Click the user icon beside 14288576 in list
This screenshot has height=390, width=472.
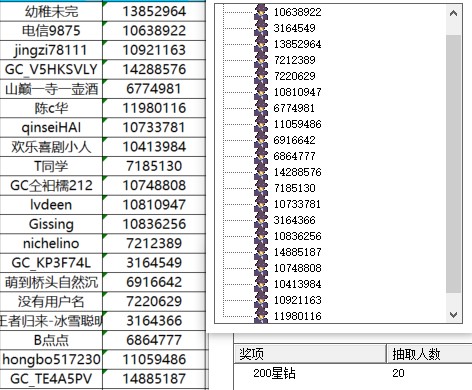coord(261,172)
